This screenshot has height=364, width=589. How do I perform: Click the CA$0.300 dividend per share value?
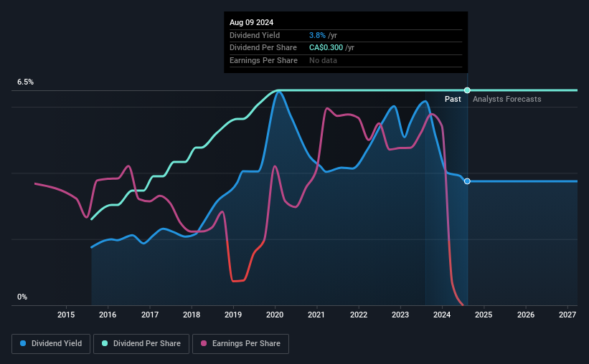click(326, 48)
